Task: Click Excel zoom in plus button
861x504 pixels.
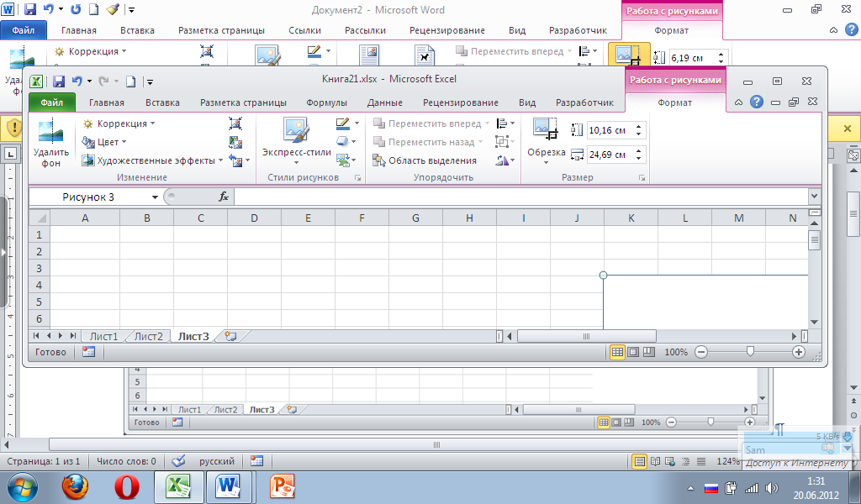Action: 799,352
